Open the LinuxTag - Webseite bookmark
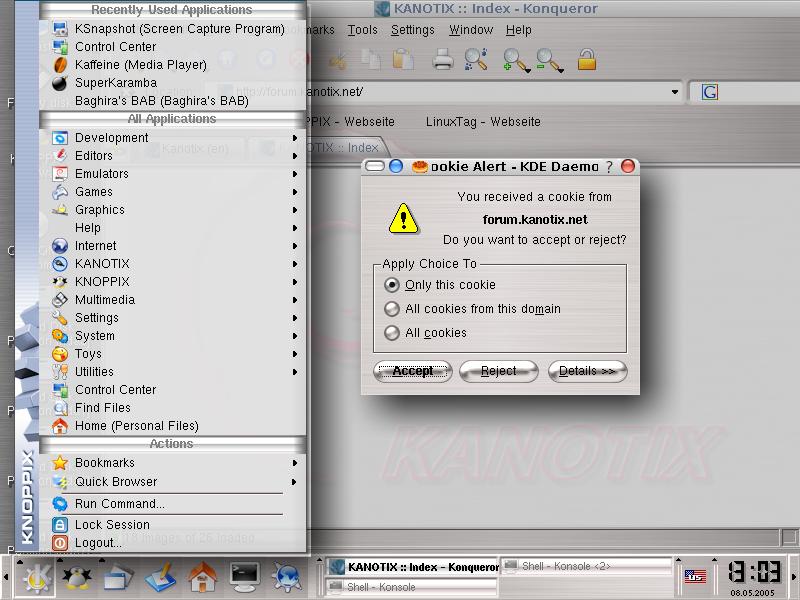This screenshot has height=600, width=800. pyautogui.click(x=483, y=122)
